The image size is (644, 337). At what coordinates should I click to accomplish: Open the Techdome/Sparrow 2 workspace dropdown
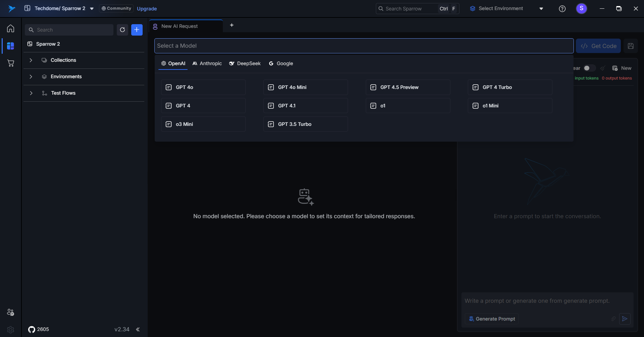click(92, 9)
